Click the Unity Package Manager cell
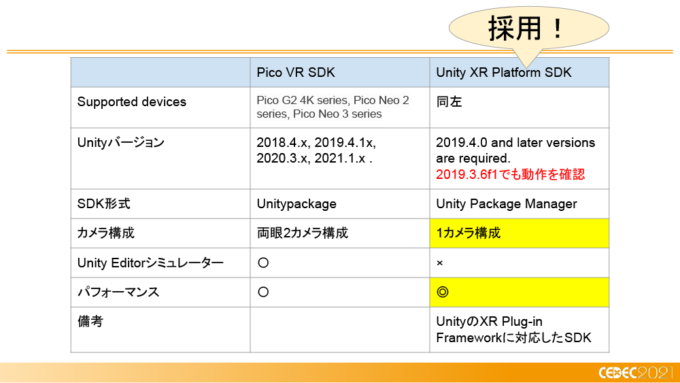Image resolution: width=680 pixels, height=383 pixels. [x=506, y=203]
